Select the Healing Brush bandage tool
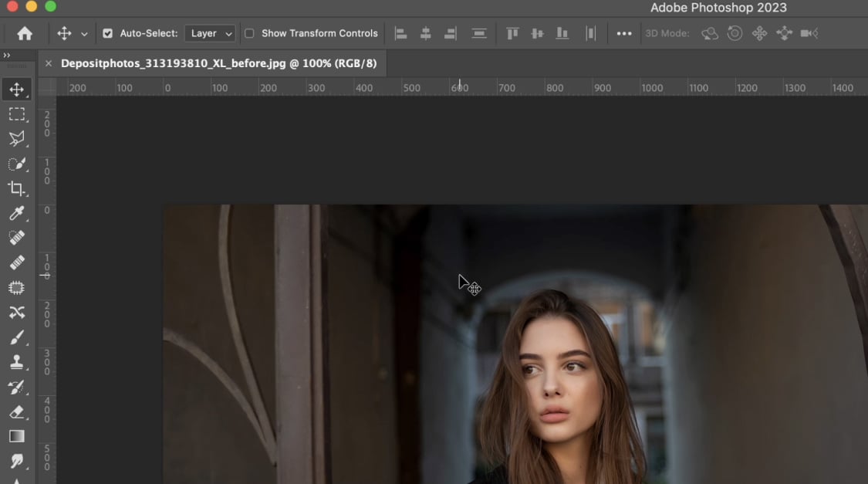This screenshot has width=868, height=484. pos(17,262)
